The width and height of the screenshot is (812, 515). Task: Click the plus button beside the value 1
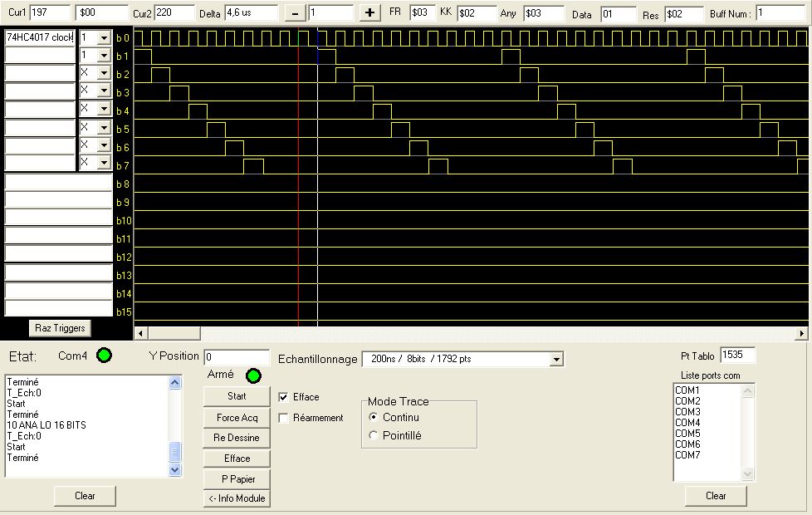[x=369, y=13]
